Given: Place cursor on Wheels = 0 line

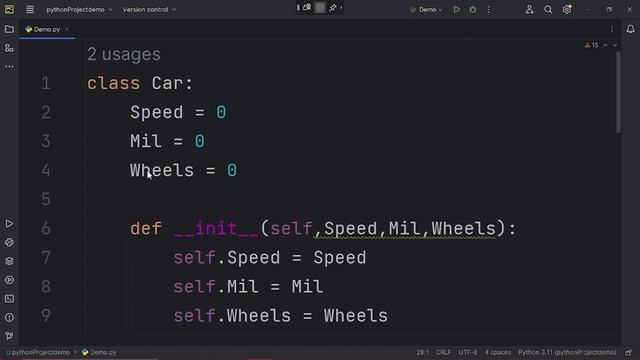Looking at the screenshot, I should [x=183, y=170].
